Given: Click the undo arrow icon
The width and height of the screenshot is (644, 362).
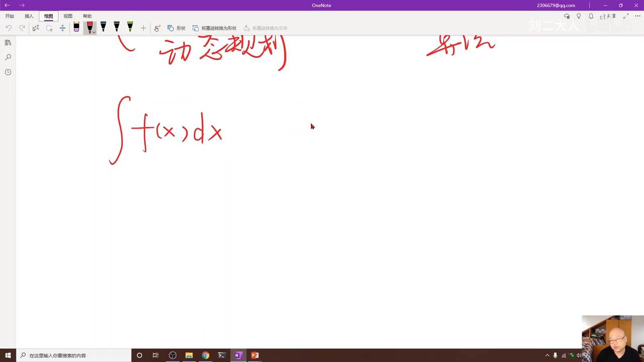Looking at the screenshot, I should [x=9, y=28].
